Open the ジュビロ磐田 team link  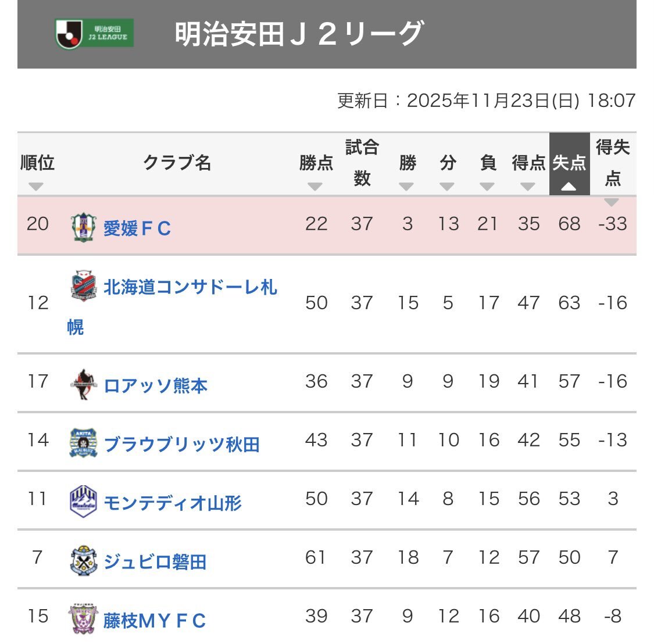click(x=155, y=562)
